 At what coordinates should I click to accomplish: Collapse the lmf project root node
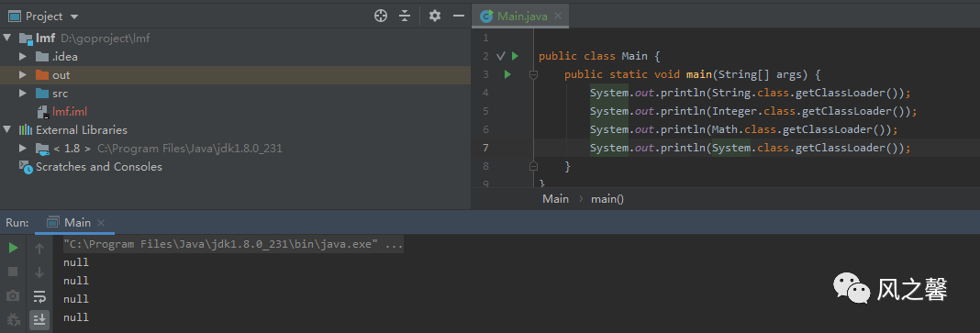click(6, 39)
